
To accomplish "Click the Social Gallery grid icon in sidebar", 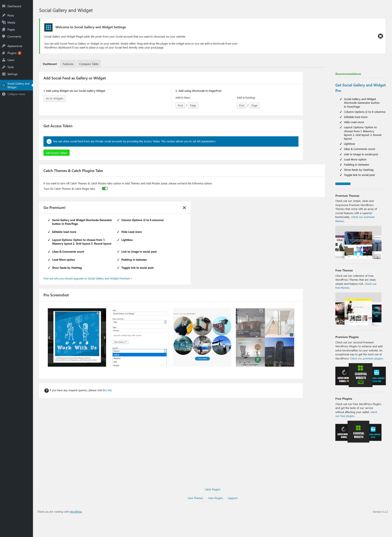I will pos(4,85).
